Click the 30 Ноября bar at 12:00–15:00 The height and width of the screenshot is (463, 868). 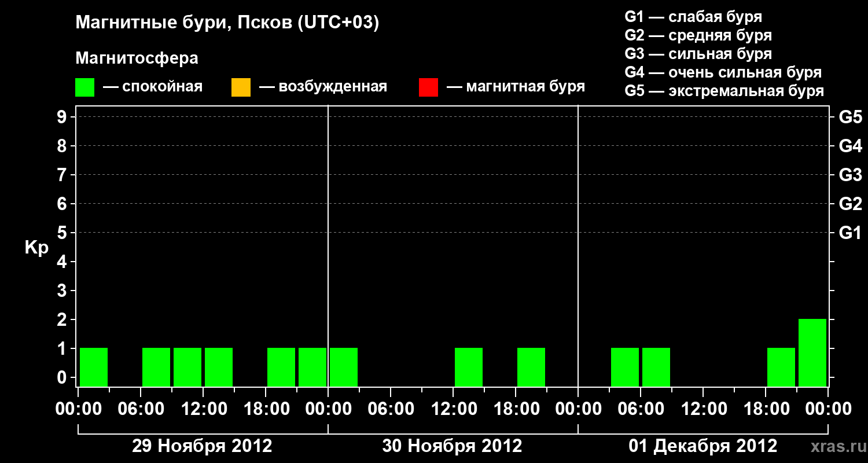pyautogui.click(x=469, y=367)
